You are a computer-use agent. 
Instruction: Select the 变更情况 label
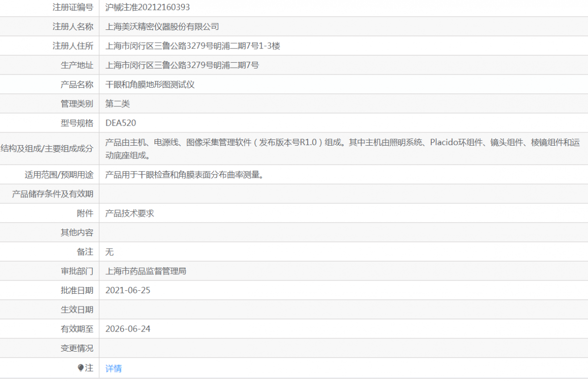[x=77, y=348]
